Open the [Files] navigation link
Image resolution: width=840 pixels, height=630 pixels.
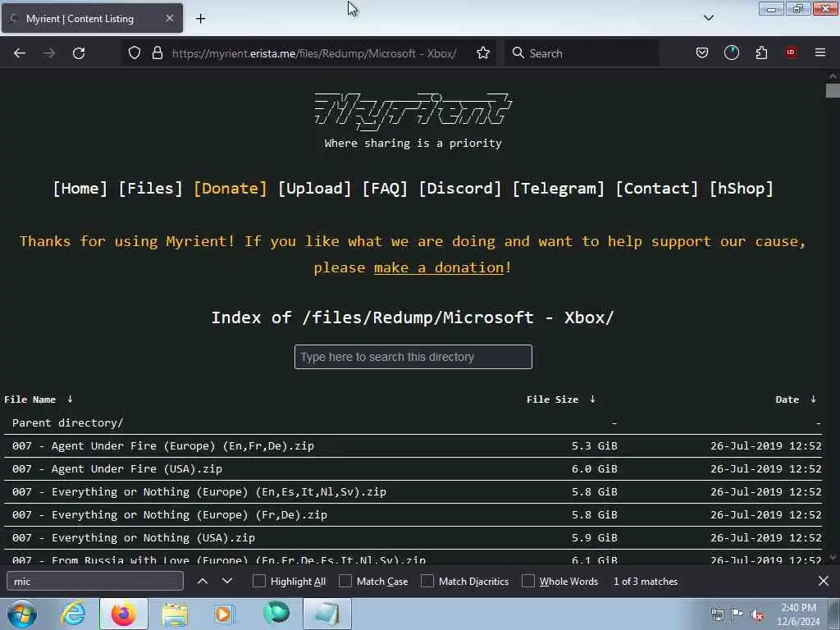151,189
